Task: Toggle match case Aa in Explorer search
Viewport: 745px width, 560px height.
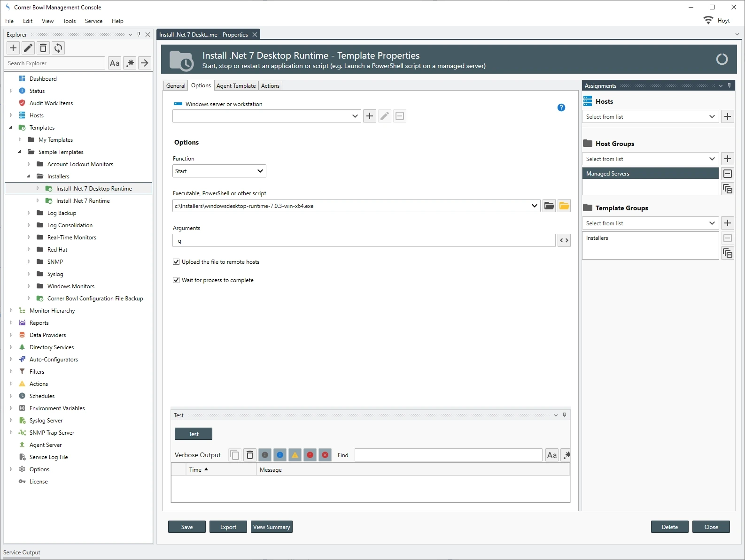Action: (x=115, y=63)
